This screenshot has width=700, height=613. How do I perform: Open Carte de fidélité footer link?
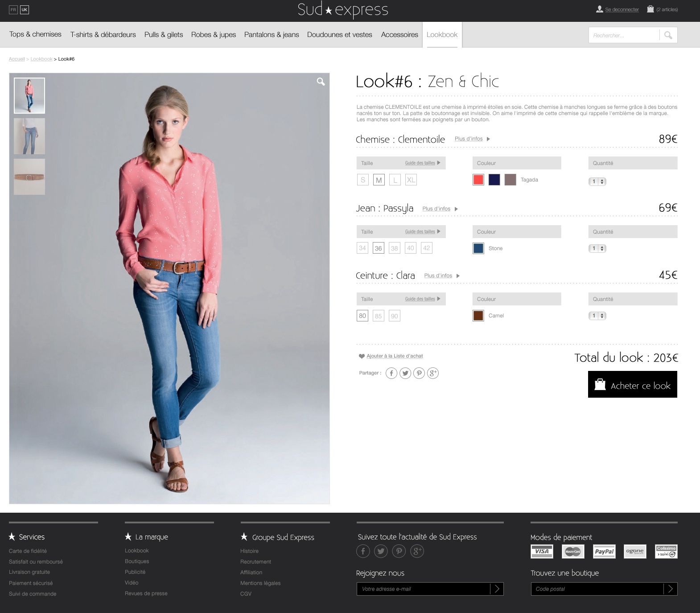pos(28,551)
